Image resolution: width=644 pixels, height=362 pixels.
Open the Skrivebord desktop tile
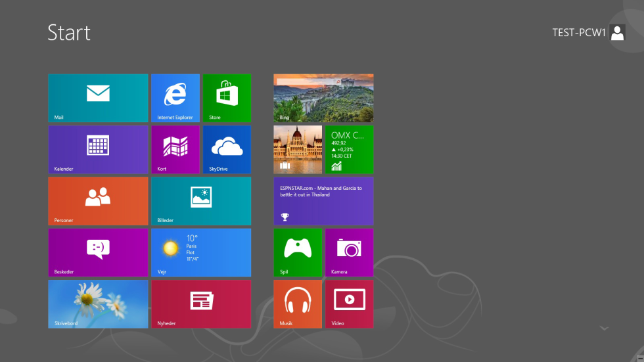[x=98, y=304]
